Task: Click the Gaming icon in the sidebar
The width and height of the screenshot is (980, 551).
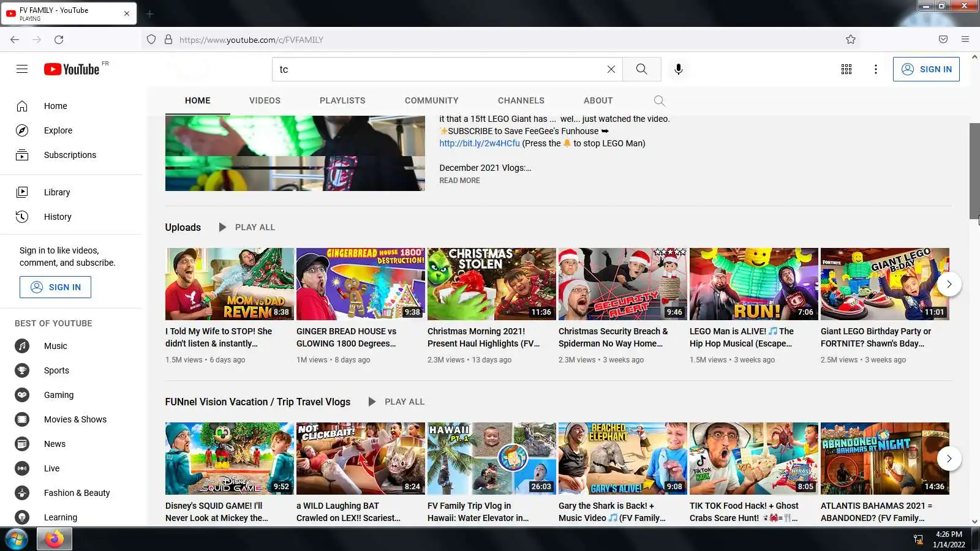Action: tap(22, 395)
